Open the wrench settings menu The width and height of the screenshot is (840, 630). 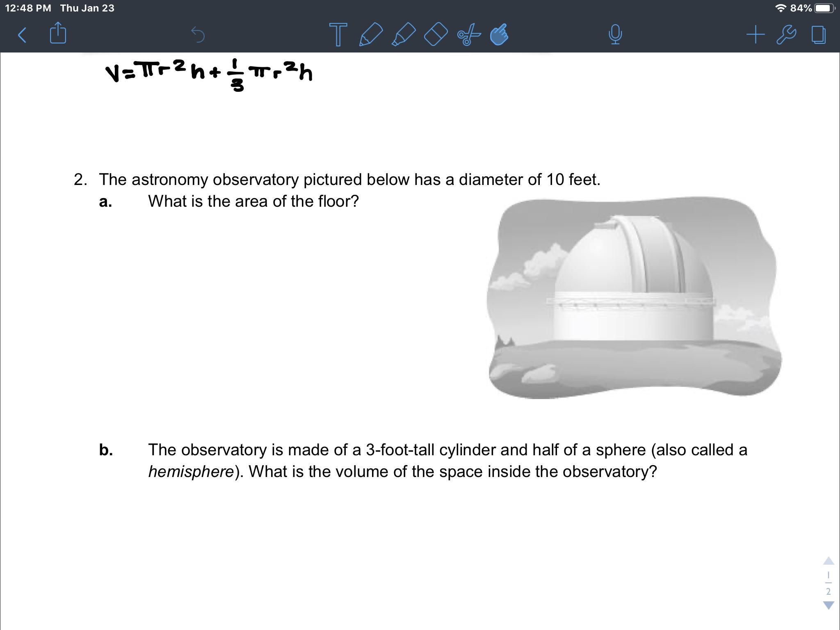tap(786, 34)
